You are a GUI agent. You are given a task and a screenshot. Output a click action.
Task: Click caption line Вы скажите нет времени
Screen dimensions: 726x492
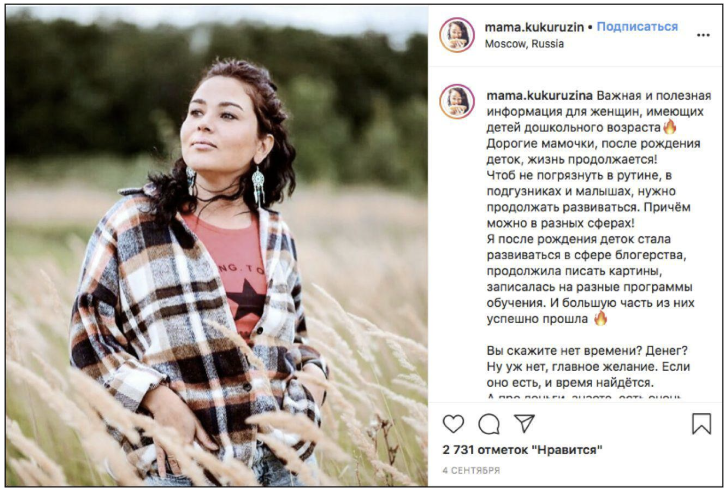tap(587, 350)
